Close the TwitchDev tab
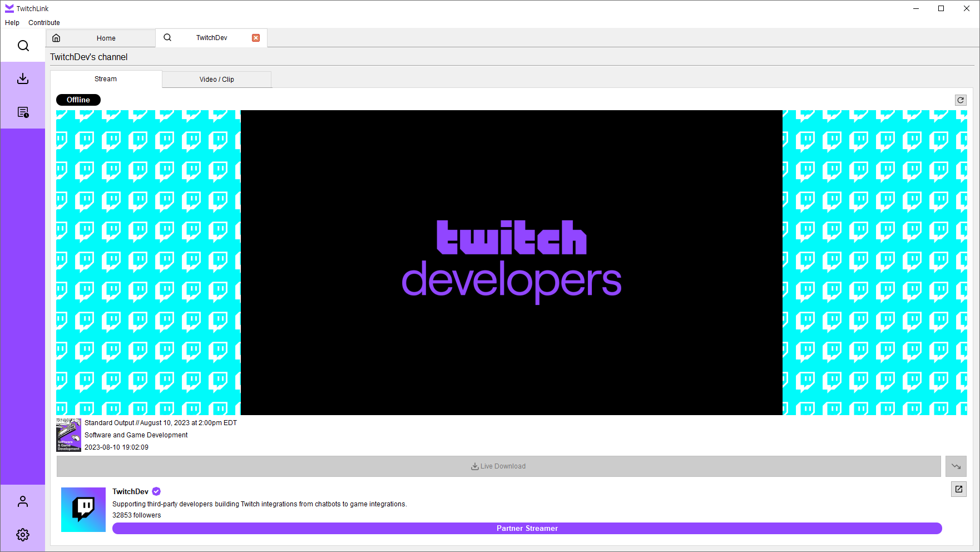 (x=256, y=38)
